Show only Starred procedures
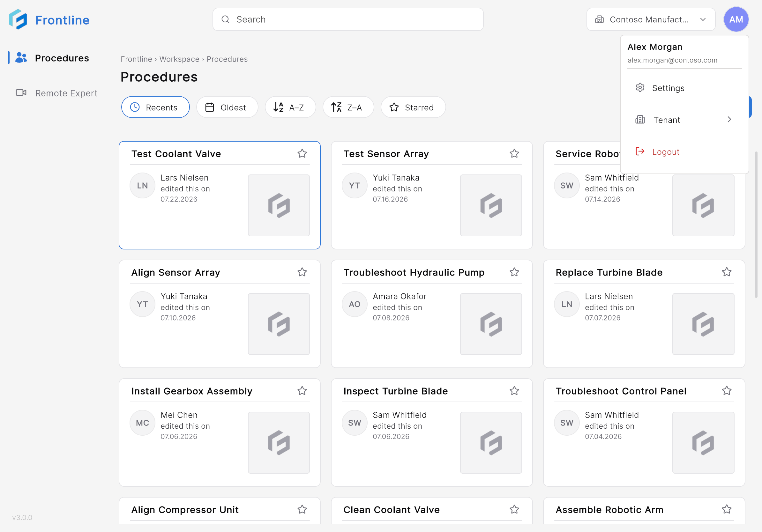Viewport: 762px width, 532px height. (413, 107)
